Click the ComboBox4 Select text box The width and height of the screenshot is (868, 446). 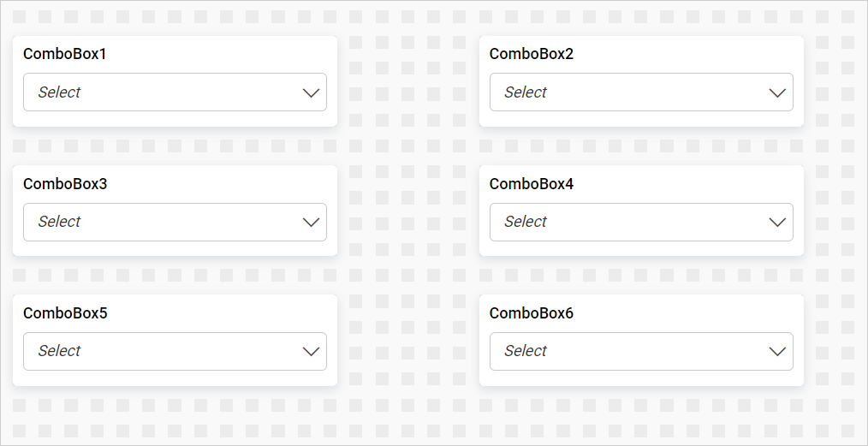tap(526, 222)
